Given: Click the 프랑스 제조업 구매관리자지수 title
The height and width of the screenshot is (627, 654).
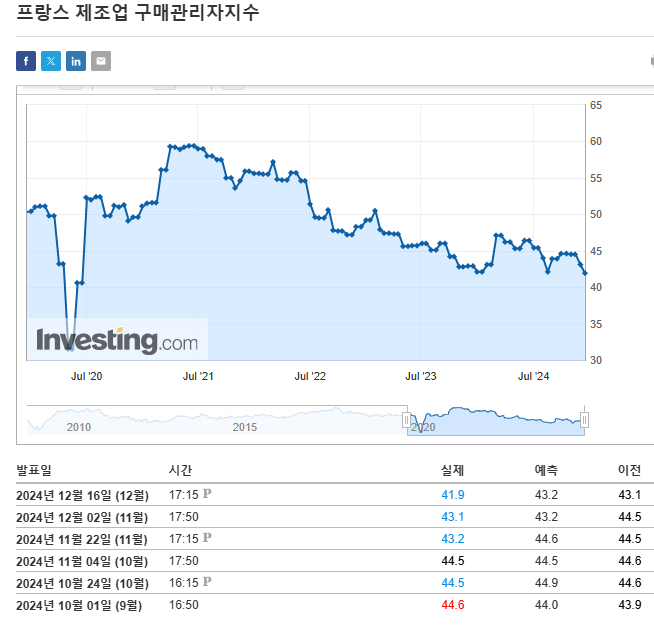Looking at the screenshot, I should (138, 13).
